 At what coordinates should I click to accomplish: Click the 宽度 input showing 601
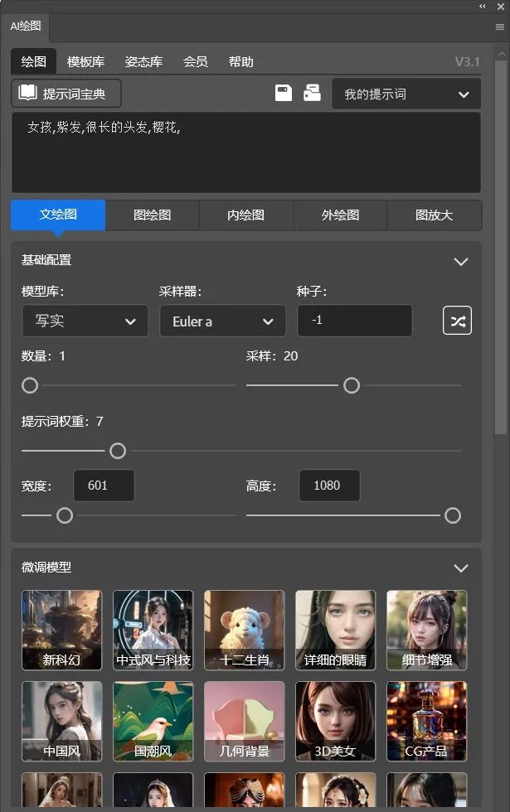click(104, 486)
